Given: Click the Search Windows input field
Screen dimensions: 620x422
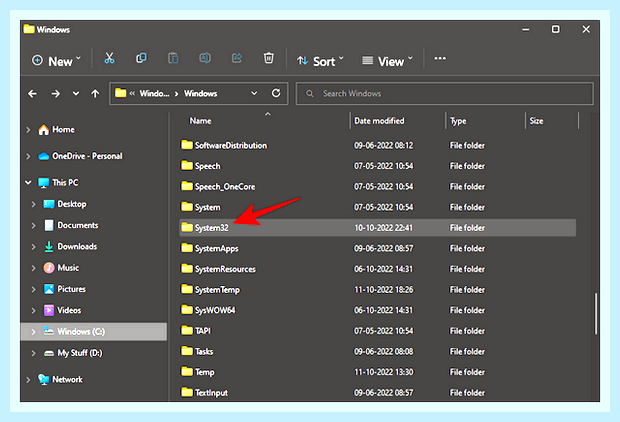Looking at the screenshot, I should pyautogui.click(x=444, y=94).
